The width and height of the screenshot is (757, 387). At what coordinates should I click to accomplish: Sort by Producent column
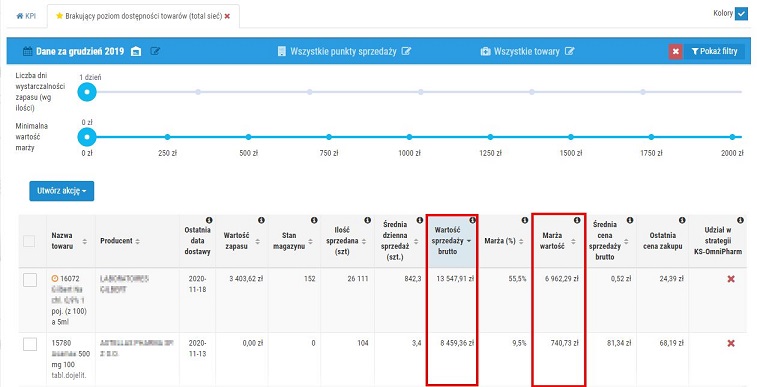point(137,241)
